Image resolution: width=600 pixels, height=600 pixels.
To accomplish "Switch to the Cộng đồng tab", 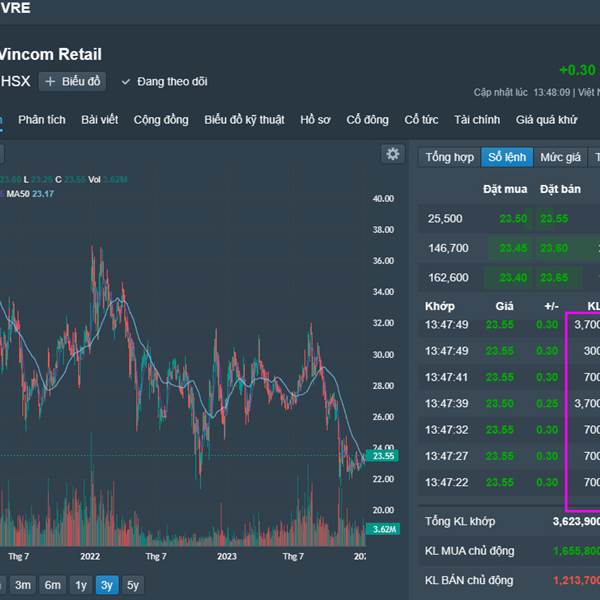I will point(161,120).
